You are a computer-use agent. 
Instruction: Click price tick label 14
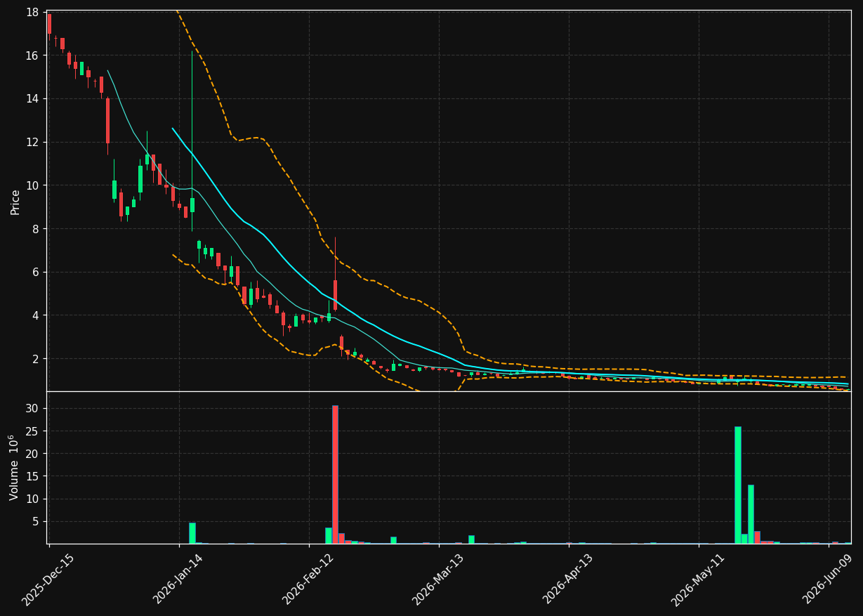(32, 99)
